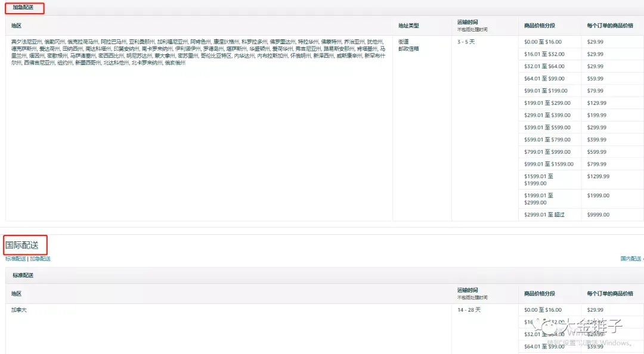Image resolution: width=644 pixels, height=354 pixels.
Task: Click the 标准配送 link below 国际配送 heading
Action: tap(16, 259)
